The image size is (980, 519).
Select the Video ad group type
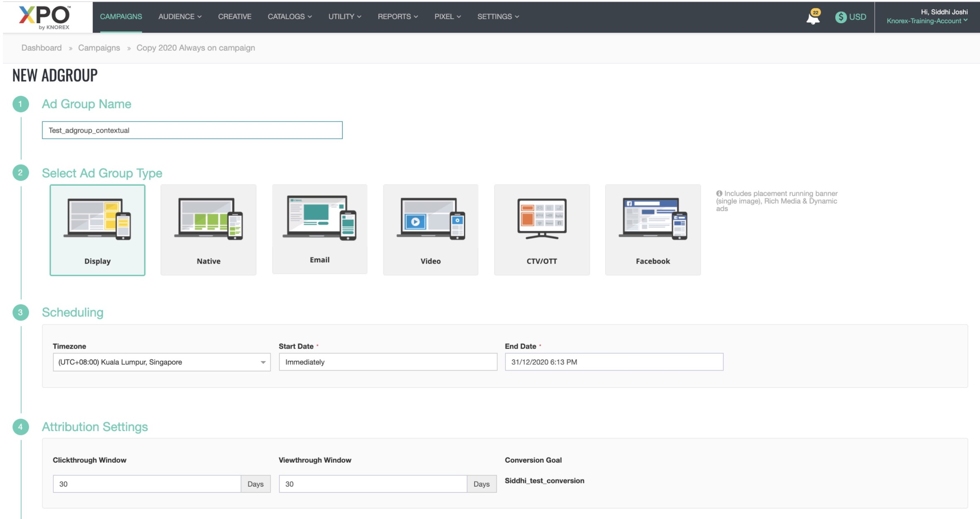(x=430, y=230)
